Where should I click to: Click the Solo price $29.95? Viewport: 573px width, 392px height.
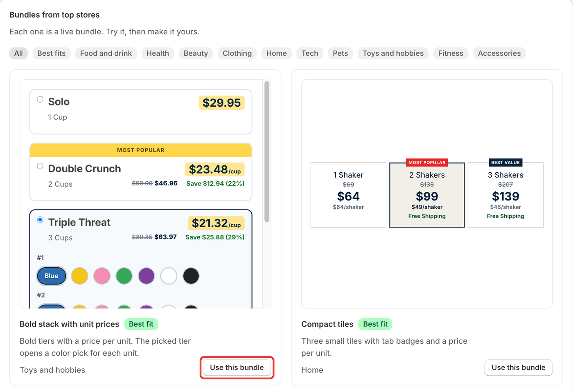(x=221, y=103)
